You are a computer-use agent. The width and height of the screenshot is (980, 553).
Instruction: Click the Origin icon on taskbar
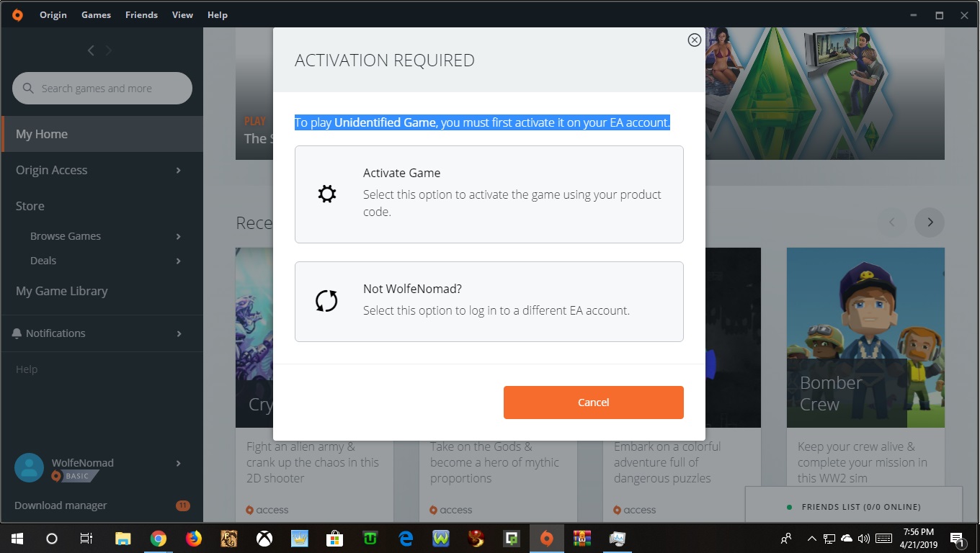point(547,538)
